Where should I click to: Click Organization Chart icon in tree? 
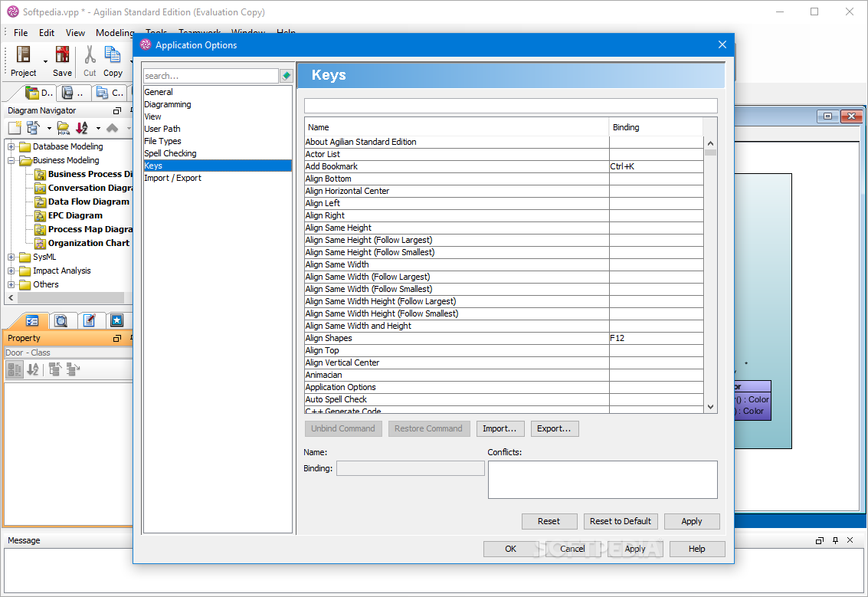coord(40,244)
